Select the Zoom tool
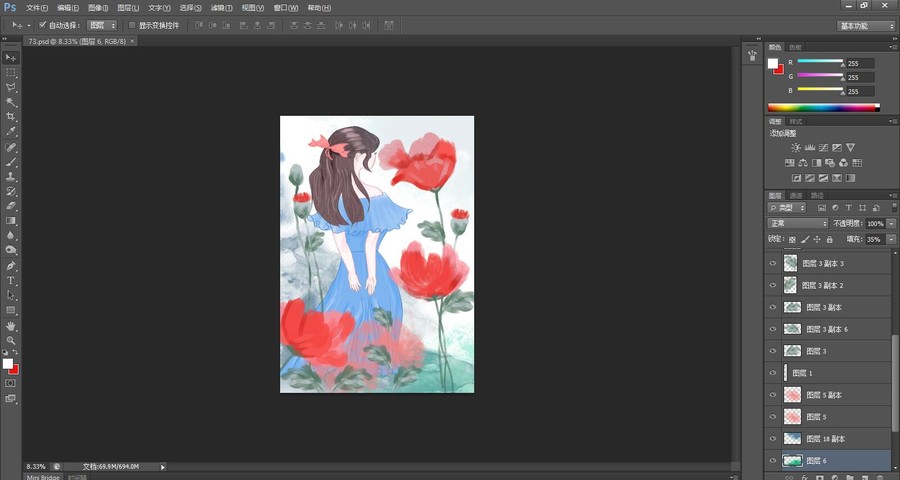 click(x=10, y=340)
